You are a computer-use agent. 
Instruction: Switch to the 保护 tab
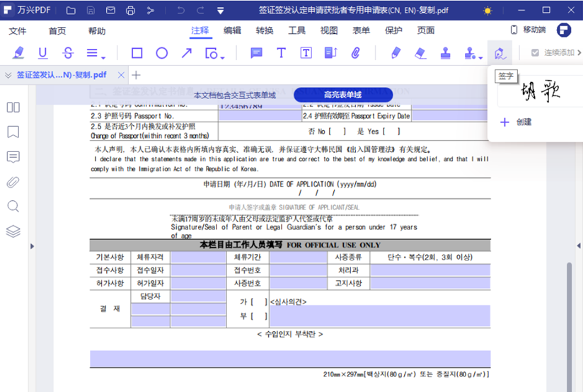click(393, 30)
